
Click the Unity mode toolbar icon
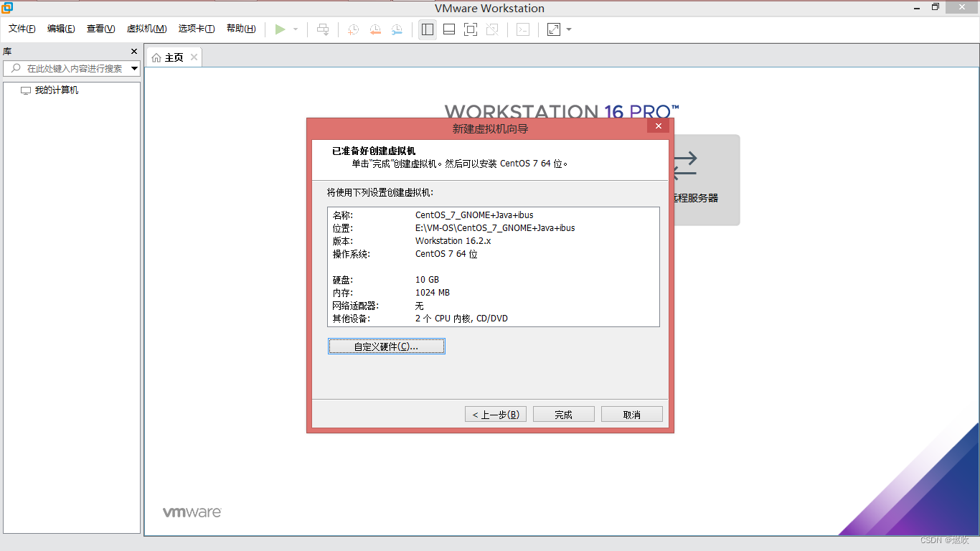point(492,29)
